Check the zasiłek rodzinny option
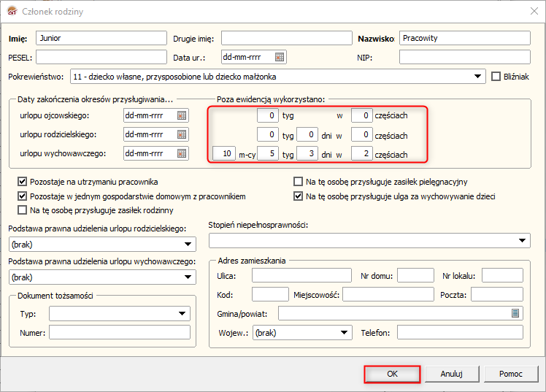This screenshot has width=546, height=392. click(x=23, y=210)
